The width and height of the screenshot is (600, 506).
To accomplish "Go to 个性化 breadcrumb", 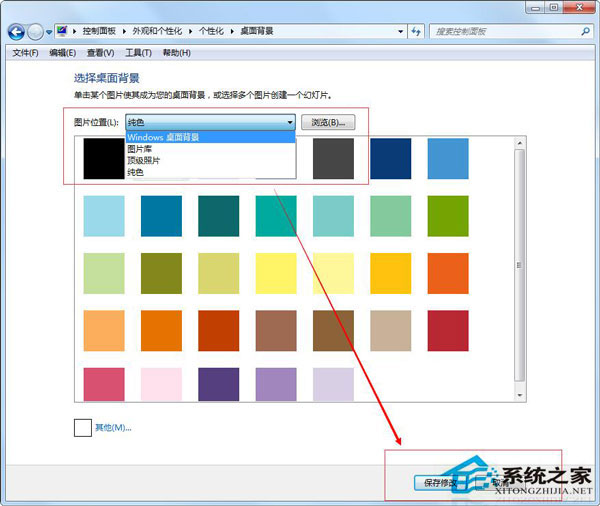I will point(211,31).
